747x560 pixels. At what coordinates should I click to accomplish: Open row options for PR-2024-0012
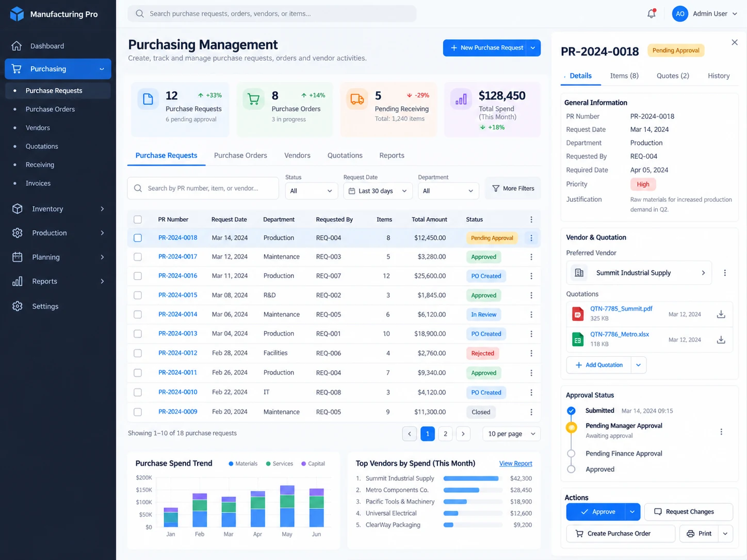pyautogui.click(x=531, y=353)
